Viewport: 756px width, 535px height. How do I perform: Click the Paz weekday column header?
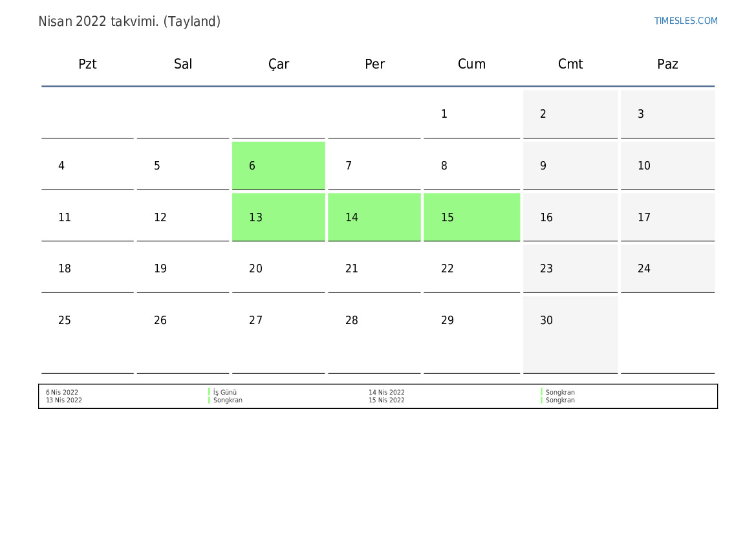(x=667, y=64)
